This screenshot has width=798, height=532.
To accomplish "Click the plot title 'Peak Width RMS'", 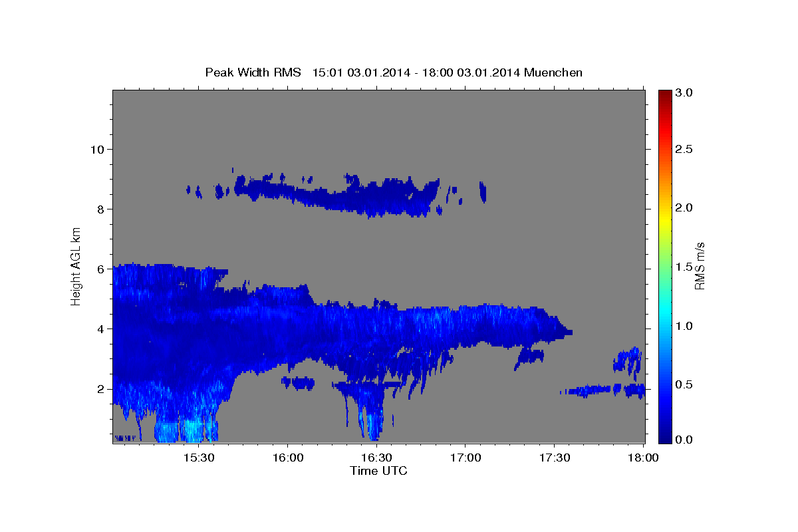I will (253, 72).
